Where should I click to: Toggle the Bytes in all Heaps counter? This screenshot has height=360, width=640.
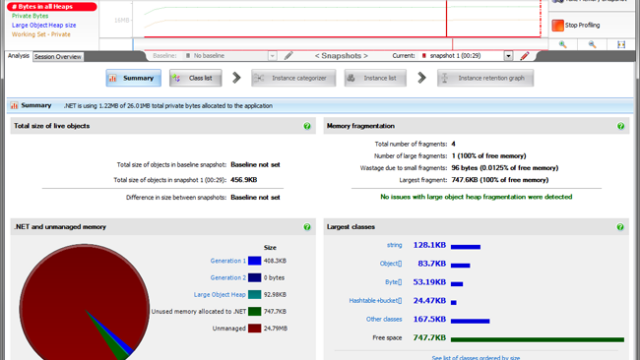coord(52,7)
